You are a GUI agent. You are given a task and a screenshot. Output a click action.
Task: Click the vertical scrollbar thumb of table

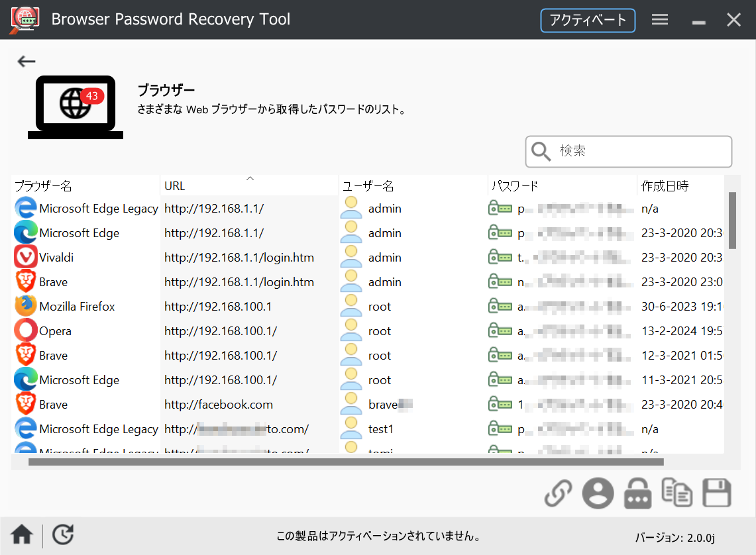coord(732,220)
